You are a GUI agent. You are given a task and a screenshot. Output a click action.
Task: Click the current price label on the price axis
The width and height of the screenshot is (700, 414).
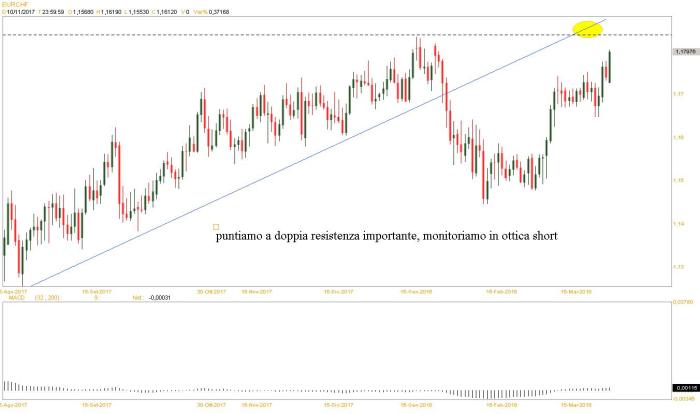(685, 52)
